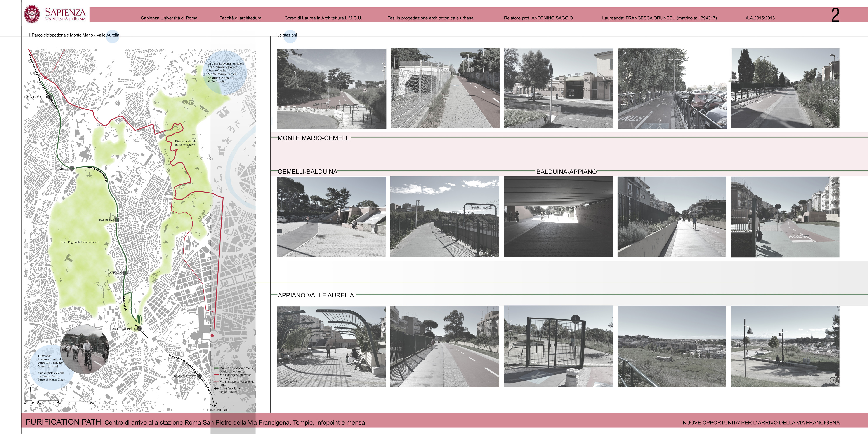
Task: Click the Appiano station marker dot
Action: [125, 273]
